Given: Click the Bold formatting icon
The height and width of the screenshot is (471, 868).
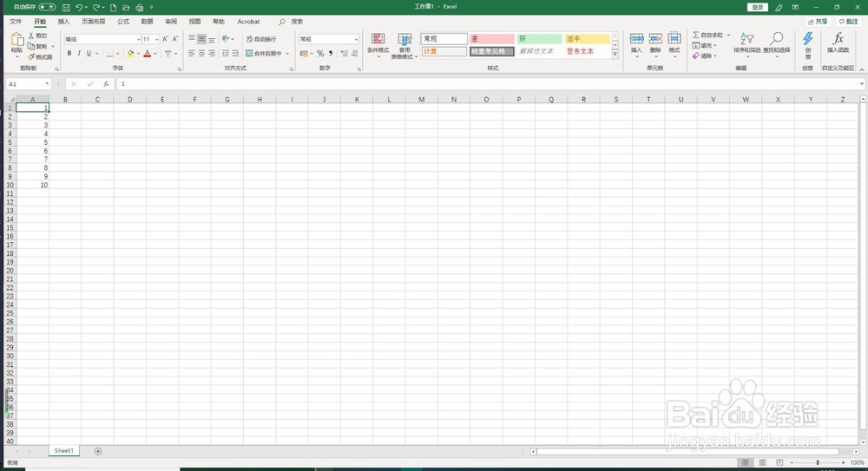Looking at the screenshot, I should click(x=69, y=54).
